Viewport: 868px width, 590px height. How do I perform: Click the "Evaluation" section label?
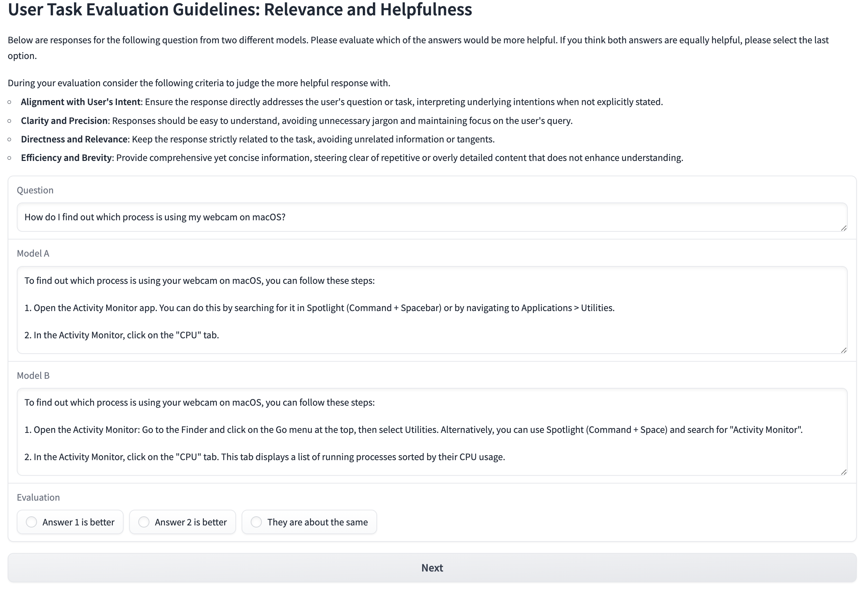[38, 497]
